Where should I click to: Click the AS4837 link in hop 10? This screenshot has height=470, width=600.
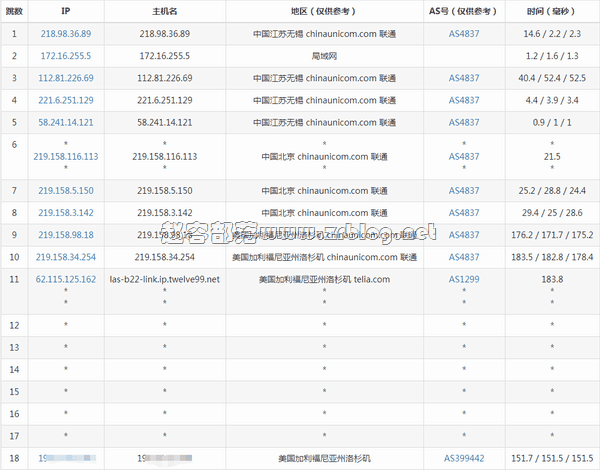464,257
